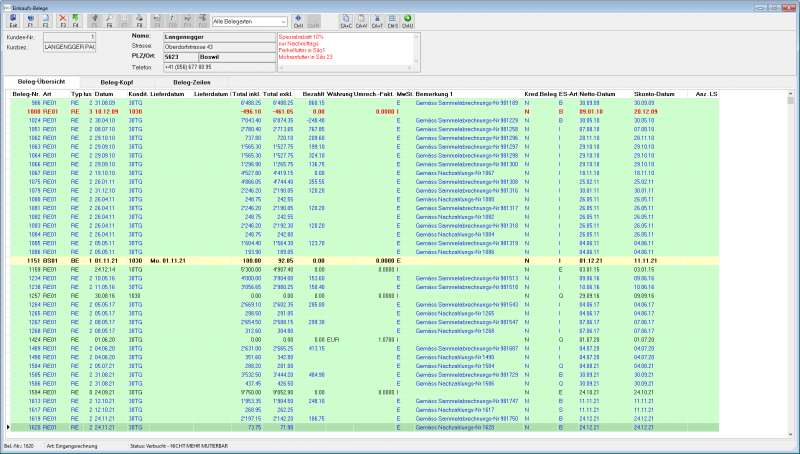Click the table's vertical scrollbar down arrow
This screenshot has width=800, height=454.
click(791, 434)
